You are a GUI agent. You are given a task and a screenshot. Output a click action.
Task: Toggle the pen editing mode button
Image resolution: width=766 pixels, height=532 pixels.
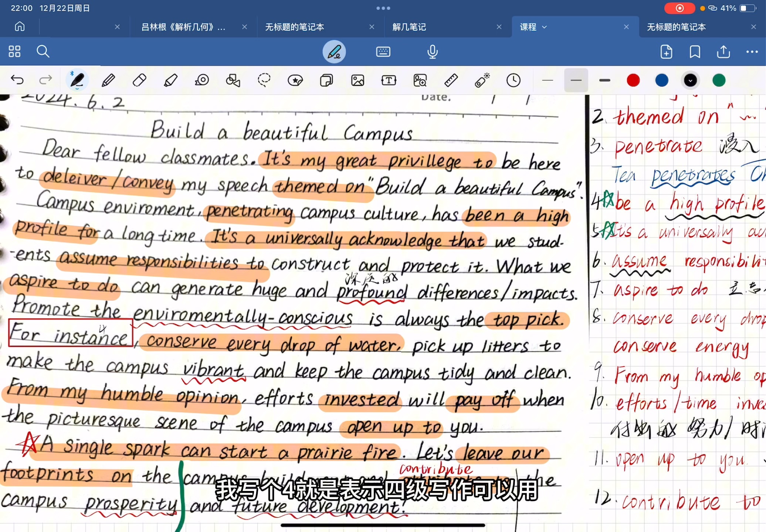point(334,52)
